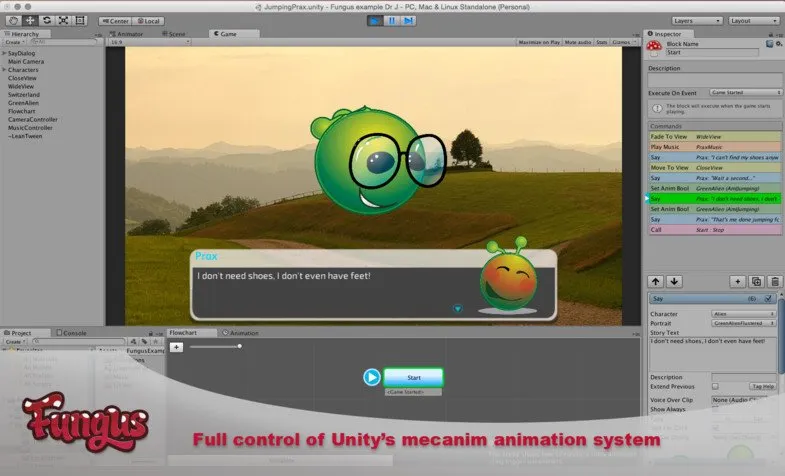Switch to the Console tab
The image size is (785, 476).
point(71,333)
